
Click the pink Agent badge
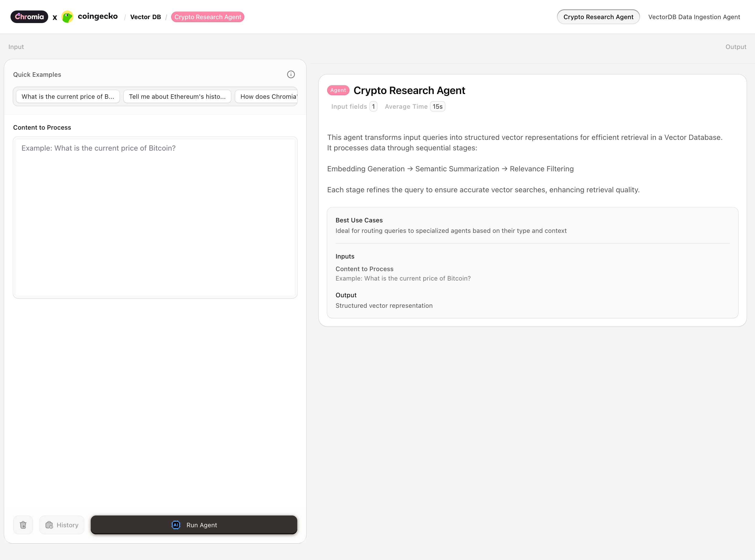(x=338, y=90)
